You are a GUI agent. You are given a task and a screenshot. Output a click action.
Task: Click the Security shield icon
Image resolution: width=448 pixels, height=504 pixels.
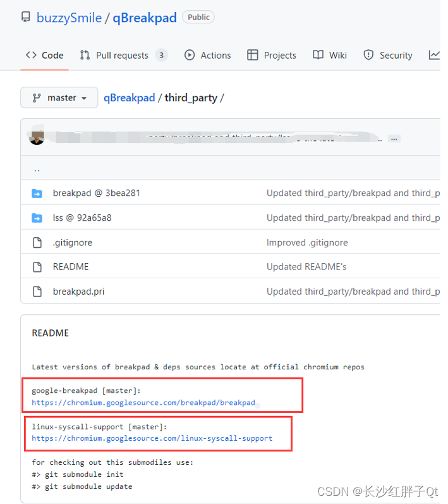pos(368,55)
